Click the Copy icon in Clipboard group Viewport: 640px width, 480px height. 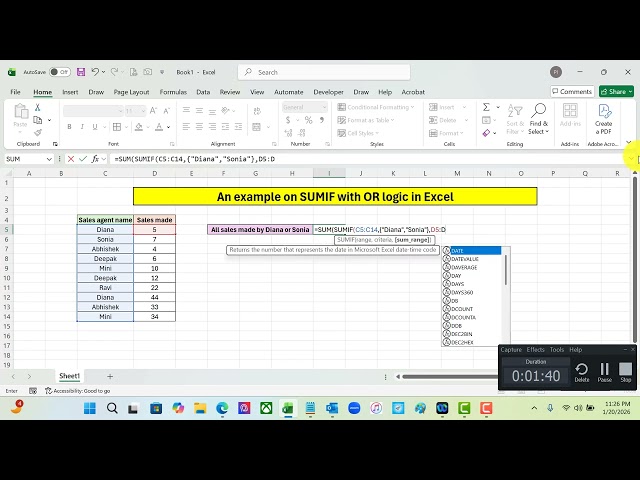(38, 120)
